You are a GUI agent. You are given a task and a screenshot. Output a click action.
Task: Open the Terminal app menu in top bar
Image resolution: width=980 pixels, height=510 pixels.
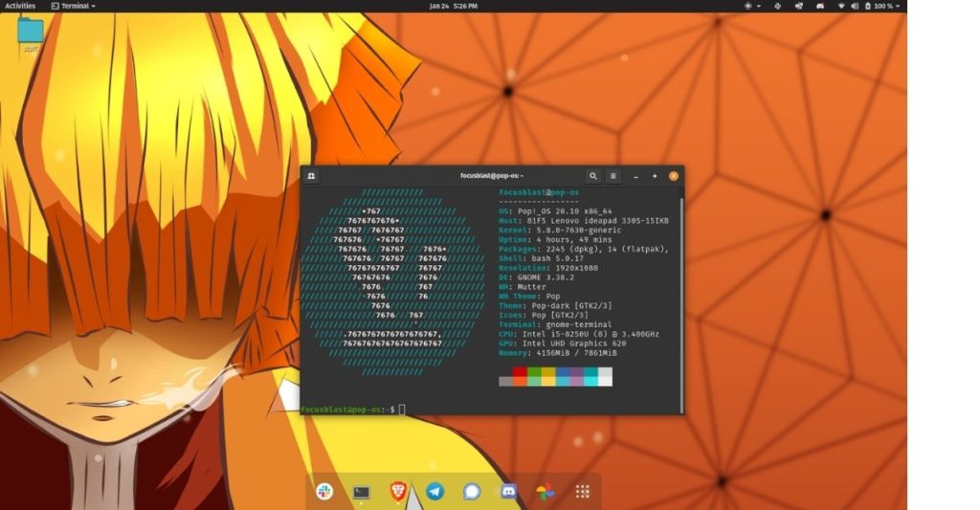[74, 6]
